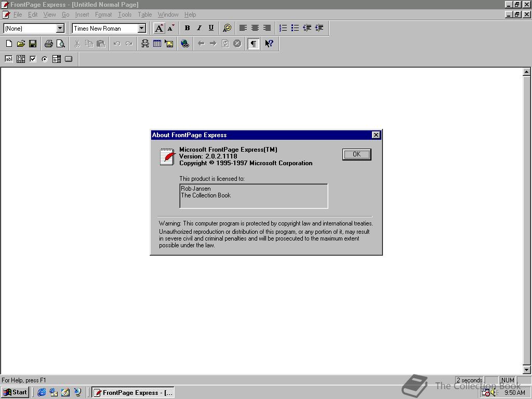Insert WebBot Component icon
This screenshot has height=399, width=532.
pyautogui.click(x=145, y=44)
